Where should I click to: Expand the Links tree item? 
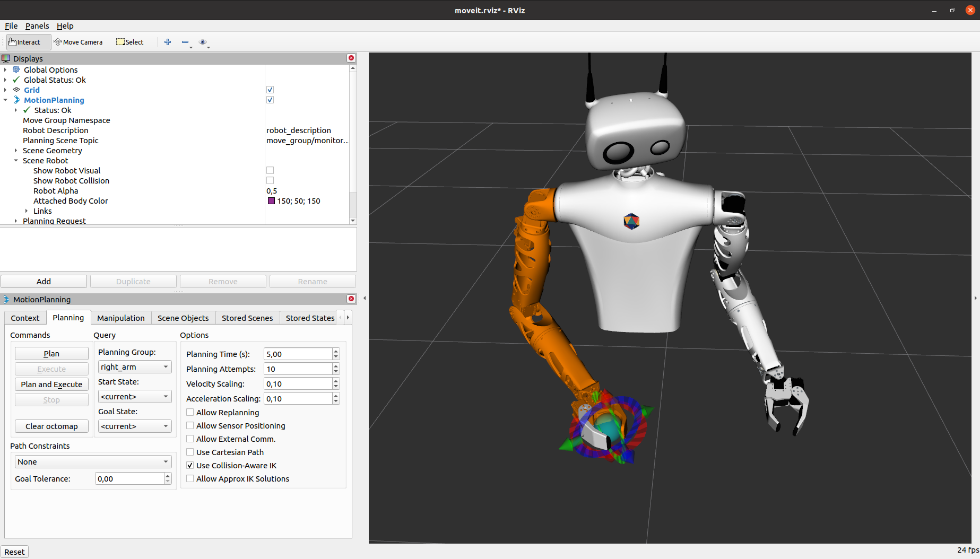tap(27, 211)
